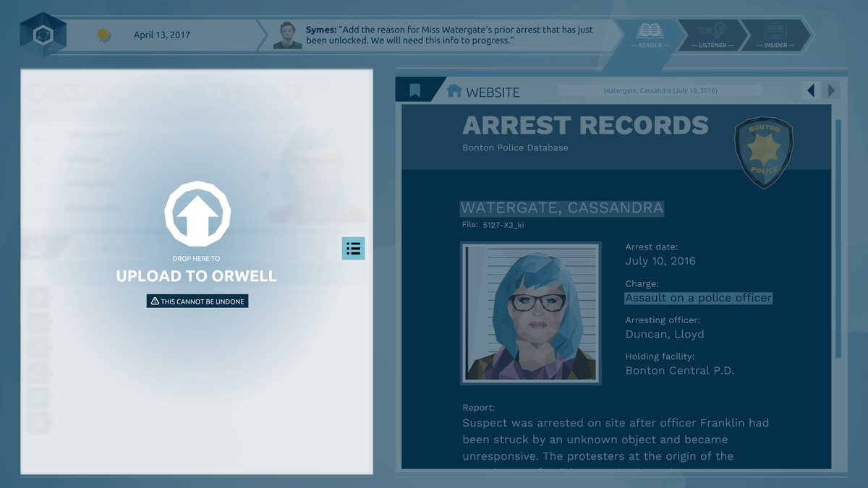Viewport: 868px width, 488px height.
Task: Go forward with the right arrow
Action: 830,90
